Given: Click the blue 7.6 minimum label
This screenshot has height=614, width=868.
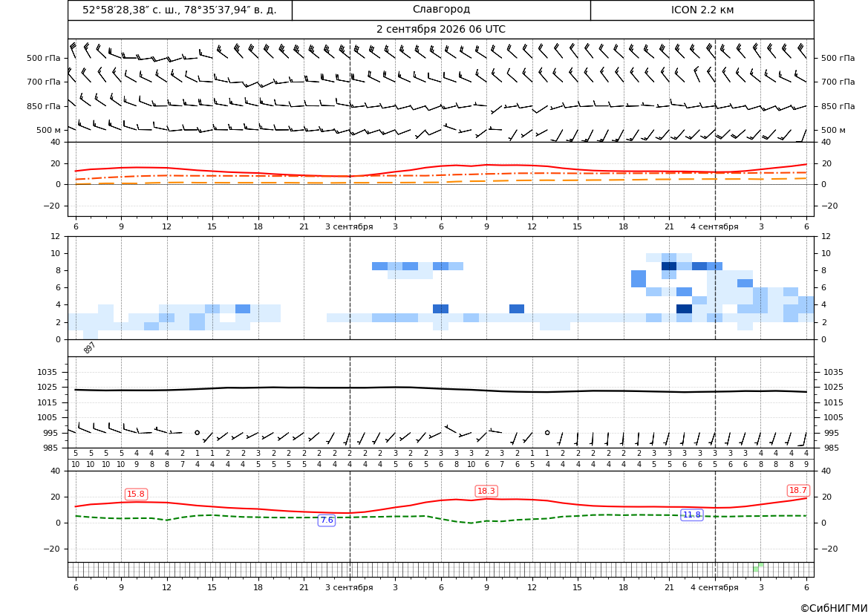Looking at the screenshot, I should coord(327,520).
